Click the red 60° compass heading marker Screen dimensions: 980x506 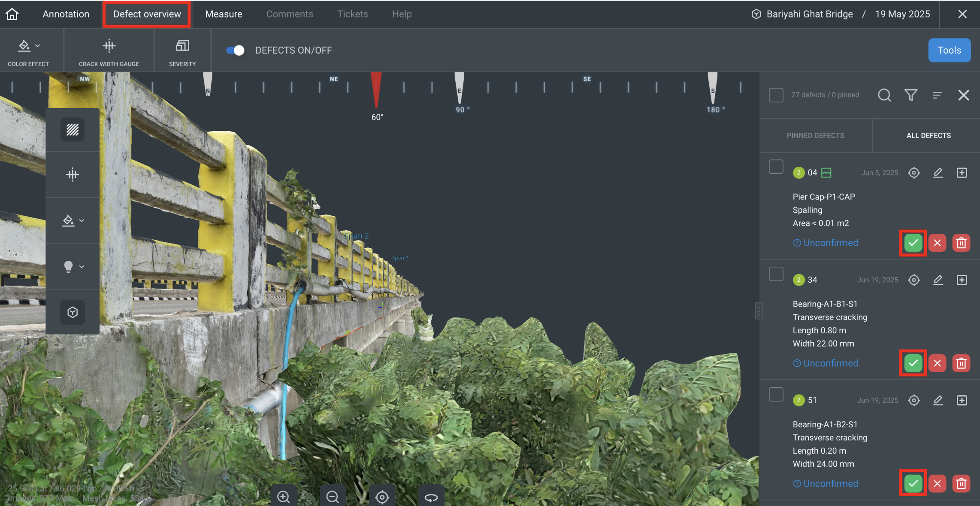pos(376,89)
